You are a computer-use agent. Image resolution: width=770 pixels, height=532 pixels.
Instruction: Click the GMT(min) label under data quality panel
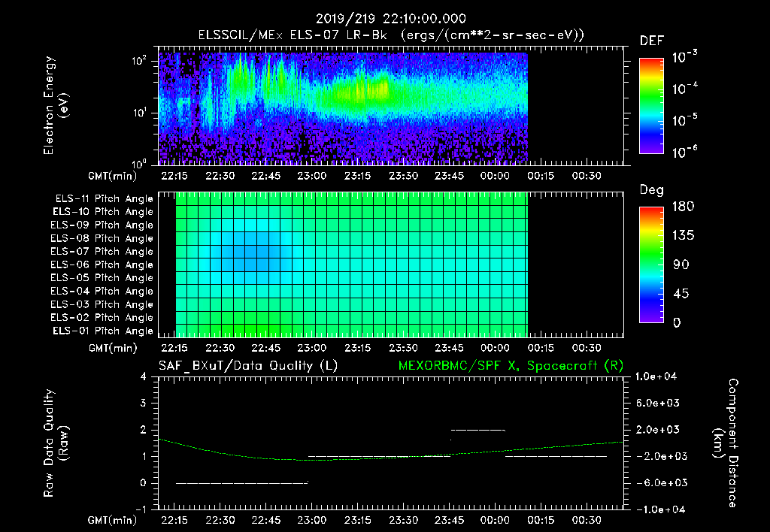pos(113,520)
